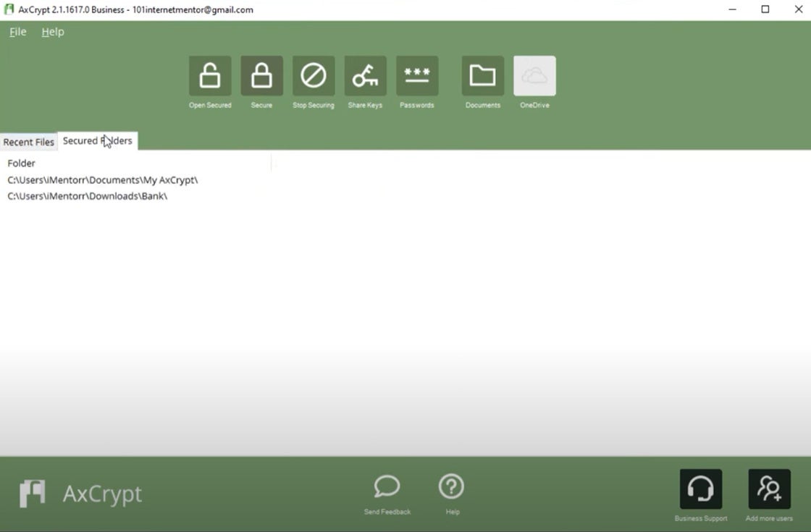The height and width of the screenshot is (532, 811).
Task: Click the Stop Securing icon
Action: [314, 76]
